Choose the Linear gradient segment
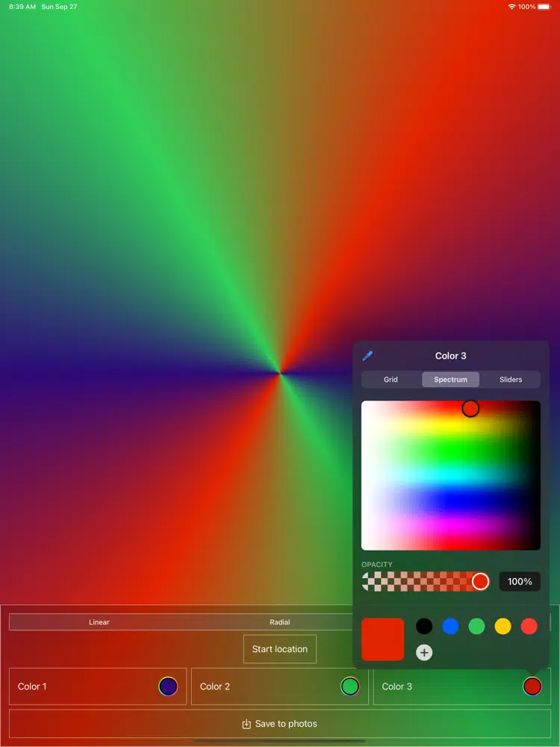 (x=99, y=622)
